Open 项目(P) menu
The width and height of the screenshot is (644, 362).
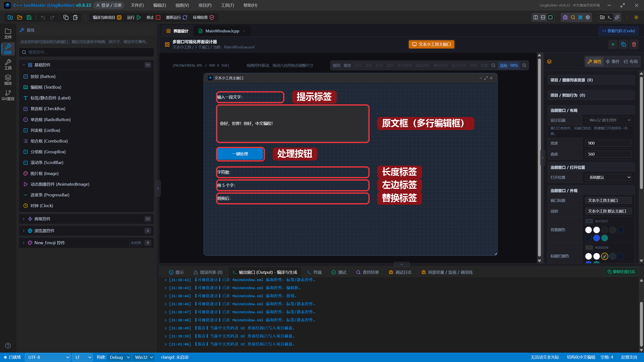click(x=205, y=5)
